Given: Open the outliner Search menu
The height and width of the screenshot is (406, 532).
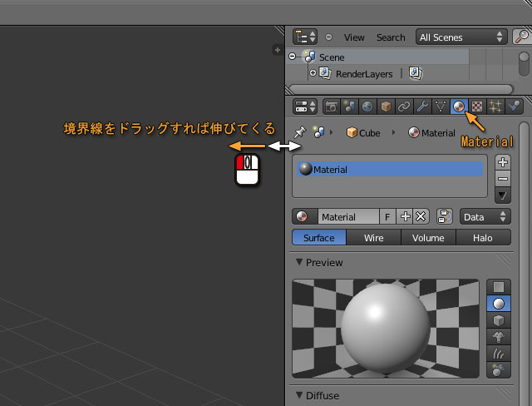Looking at the screenshot, I should click(391, 37).
